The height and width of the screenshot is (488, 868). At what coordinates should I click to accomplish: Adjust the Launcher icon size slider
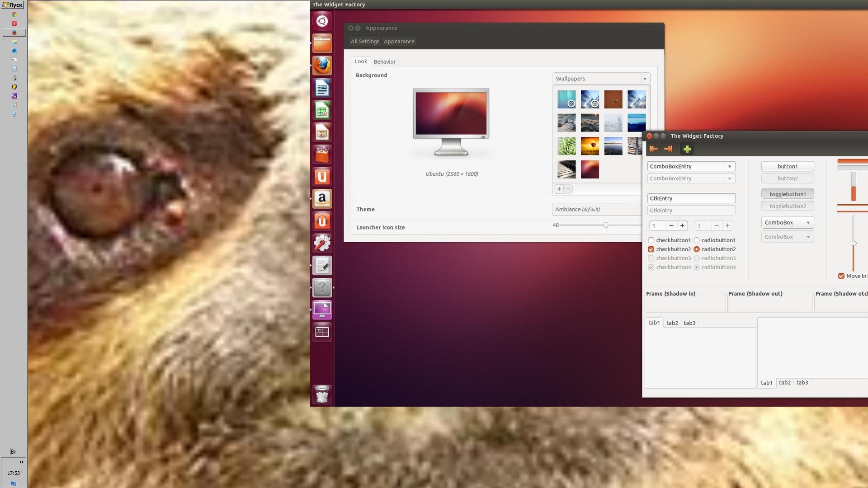(x=605, y=225)
